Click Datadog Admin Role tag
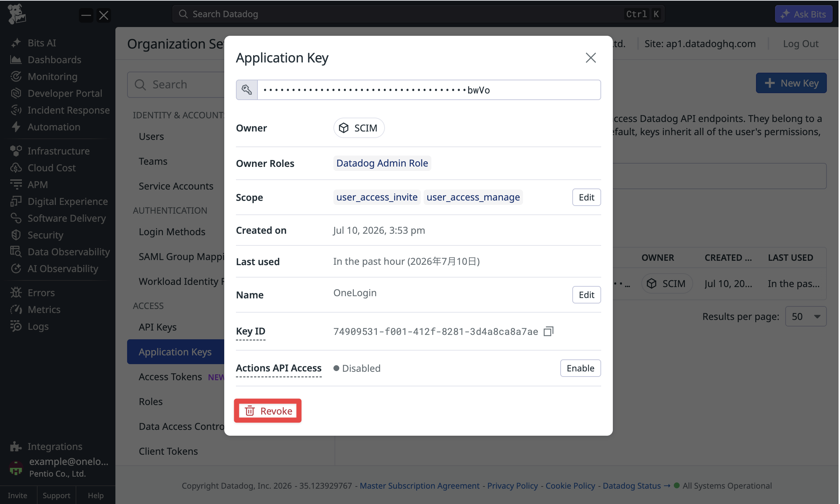Viewport: 840px width, 504px height. coord(382,163)
